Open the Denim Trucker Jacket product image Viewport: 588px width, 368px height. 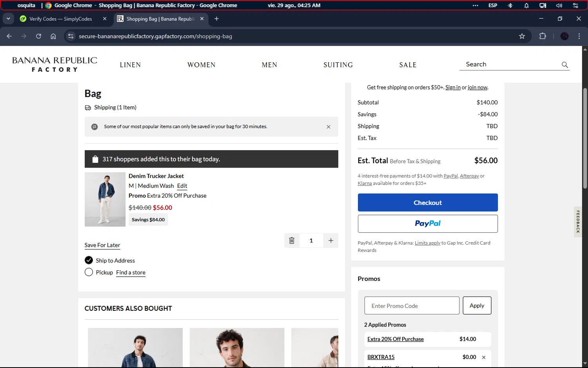pyautogui.click(x=105, y=199)
